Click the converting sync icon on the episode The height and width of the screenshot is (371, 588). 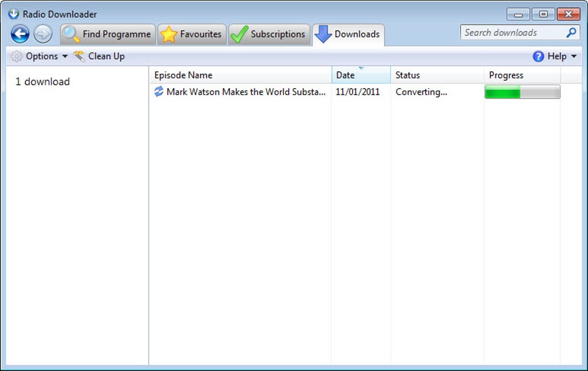[x=159, y=92]
